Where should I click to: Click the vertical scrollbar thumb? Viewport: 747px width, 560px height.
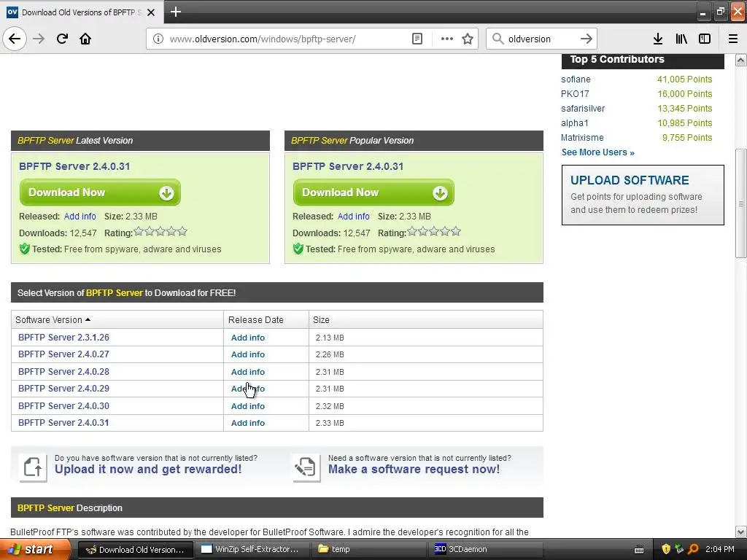tap(740, 203)
